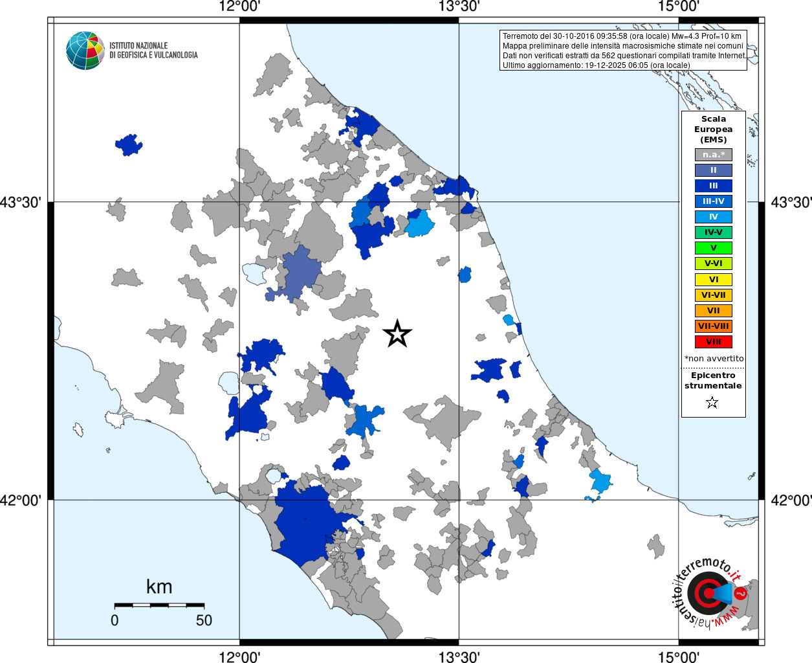This screenshot has width=812, height=663.
Task: Click the top 12°00' longitude label
Action: 239,6
